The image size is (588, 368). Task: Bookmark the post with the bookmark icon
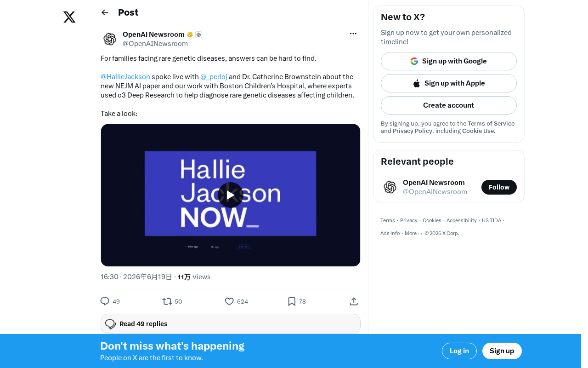coord(292,301)
